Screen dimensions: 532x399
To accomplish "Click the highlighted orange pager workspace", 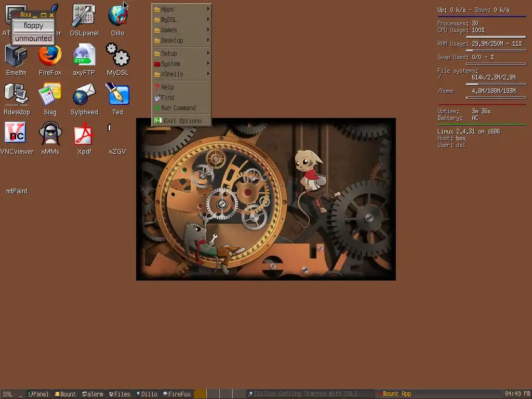I will [x=200, y=394].
